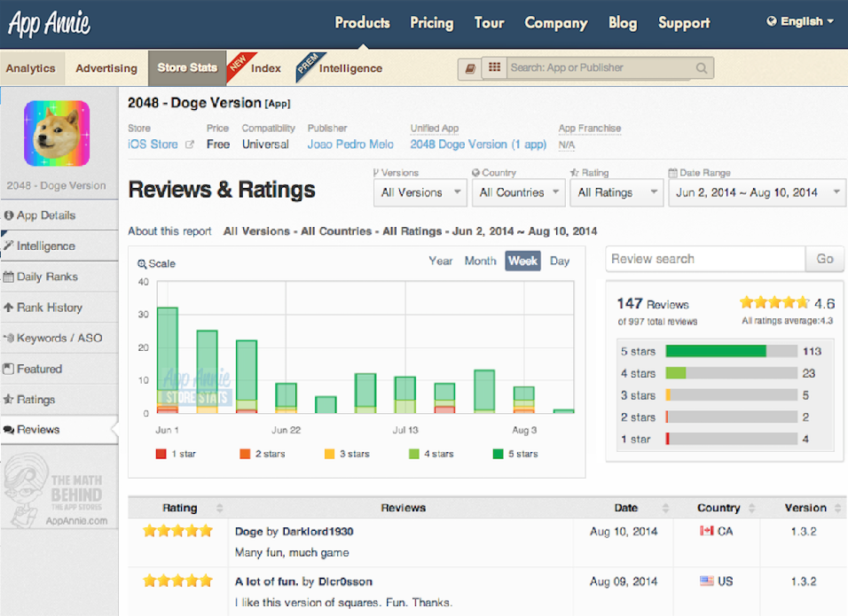
Task: Click the Canada flag icon
Action: 706,531
